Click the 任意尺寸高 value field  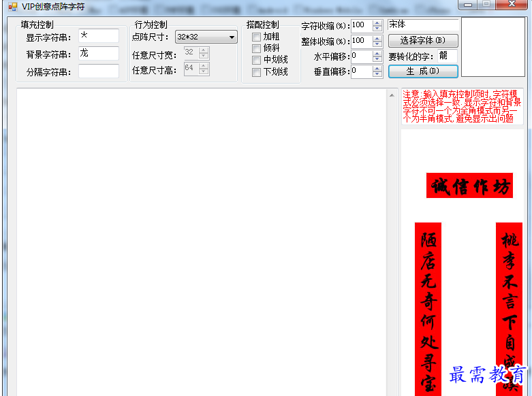[x=191, y=69]
